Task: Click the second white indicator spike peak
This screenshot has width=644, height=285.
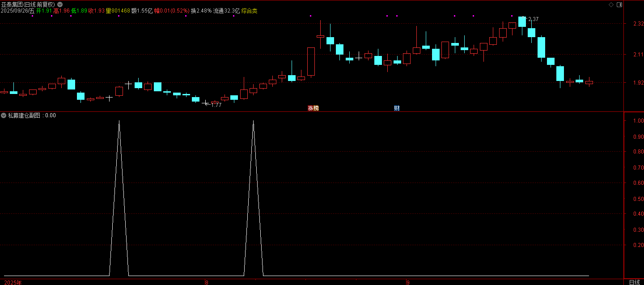Action: [x=253, y=121]
